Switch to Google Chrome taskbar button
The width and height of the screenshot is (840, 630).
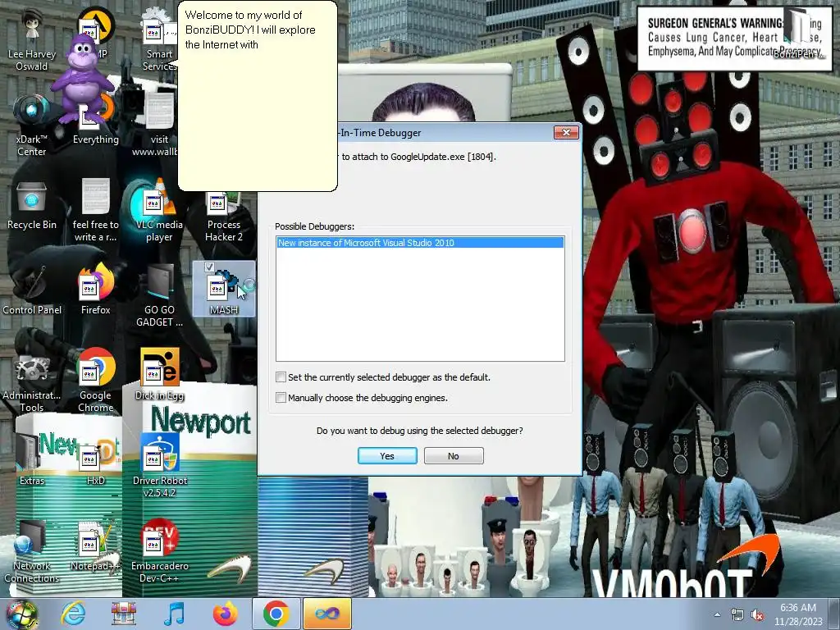[x=276, y=614]
